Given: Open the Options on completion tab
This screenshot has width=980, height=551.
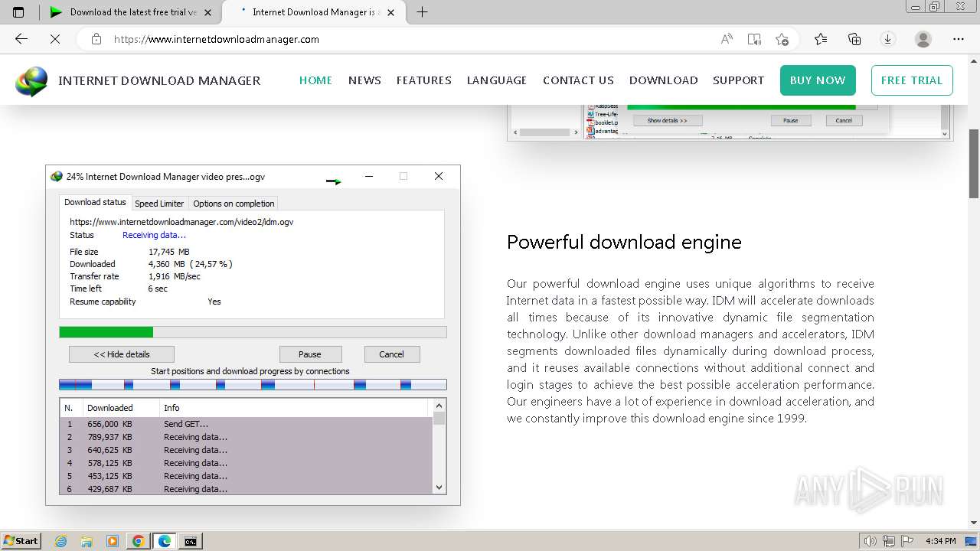Looking at the screenshot, I should tap(234, 204).
